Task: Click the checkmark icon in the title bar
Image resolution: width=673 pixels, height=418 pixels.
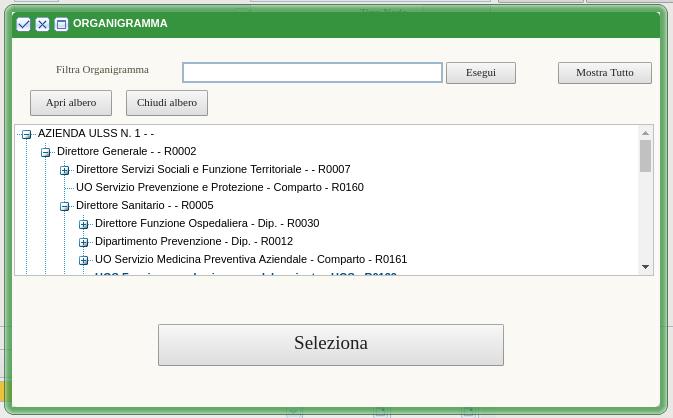Action: click(x=24, y=24)
